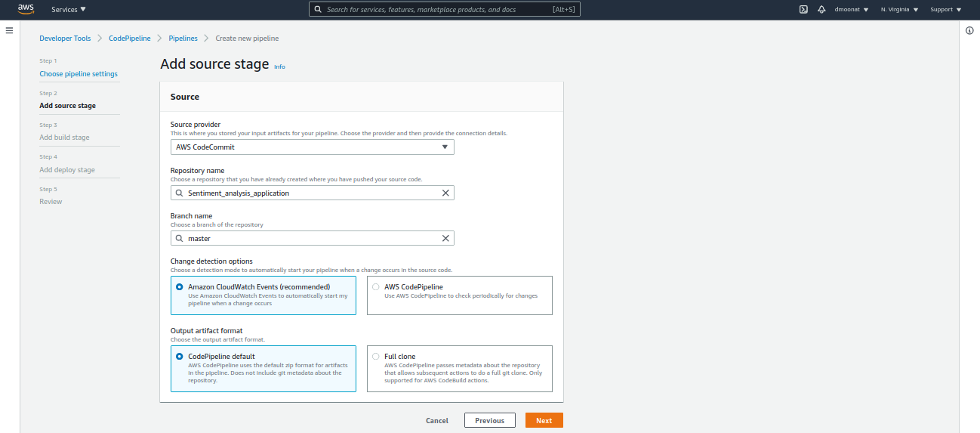The height and width of the screenshot is (433, 980).
Task: Clear the branch name field
Action: 445,238
